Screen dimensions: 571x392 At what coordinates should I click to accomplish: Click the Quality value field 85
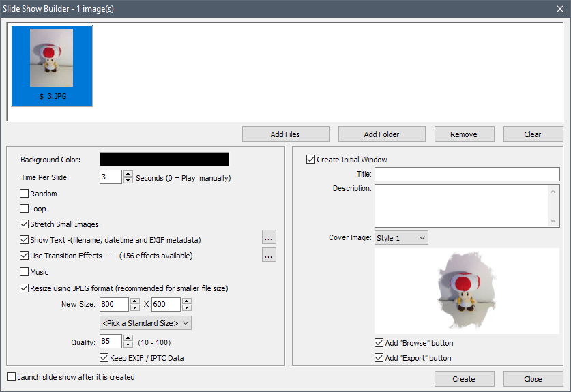[111, 342]
